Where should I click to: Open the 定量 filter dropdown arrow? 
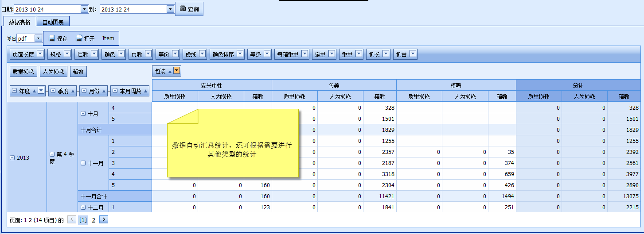pyautogui.click(x=332, y=54)
